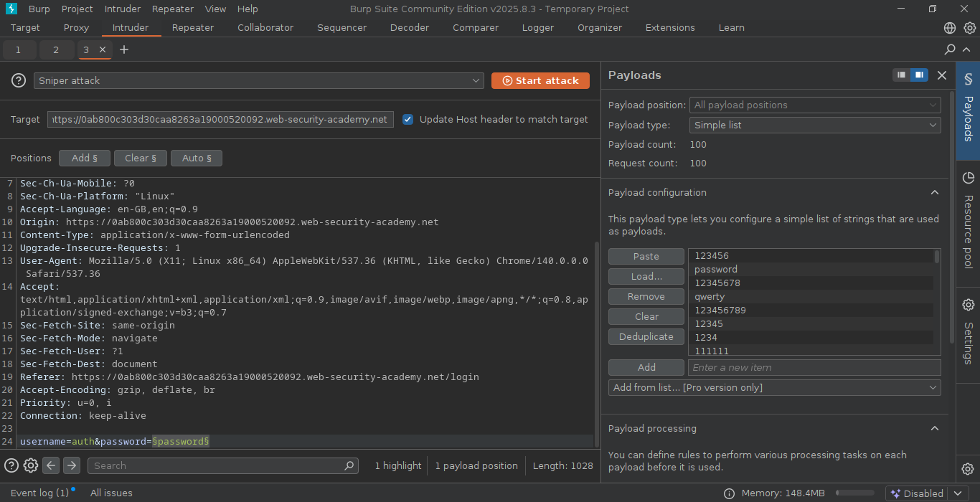Image resolution: width=980 pixels, height=502 pixels.
Task: Open attack type help icon
Action: pyautogui.click(x=19, y=80)
